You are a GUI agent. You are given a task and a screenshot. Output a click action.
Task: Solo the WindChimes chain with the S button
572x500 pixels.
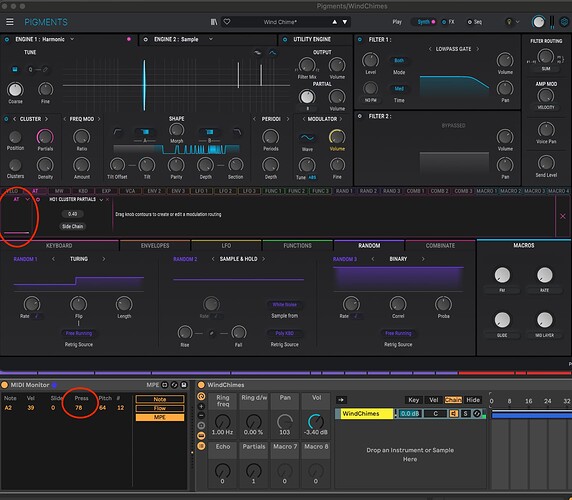(465, 414)
